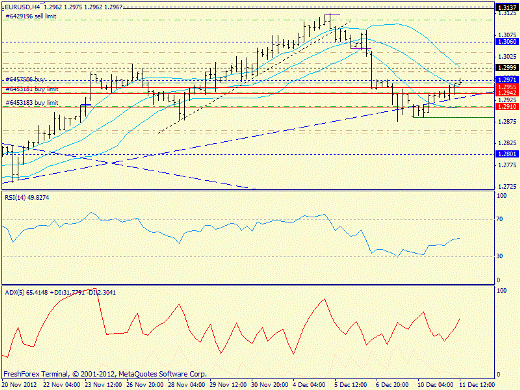This screenshot has height=390, width=520.
Task: Click the 30 Nov 20:00 time label
Action: click(270, 385)
